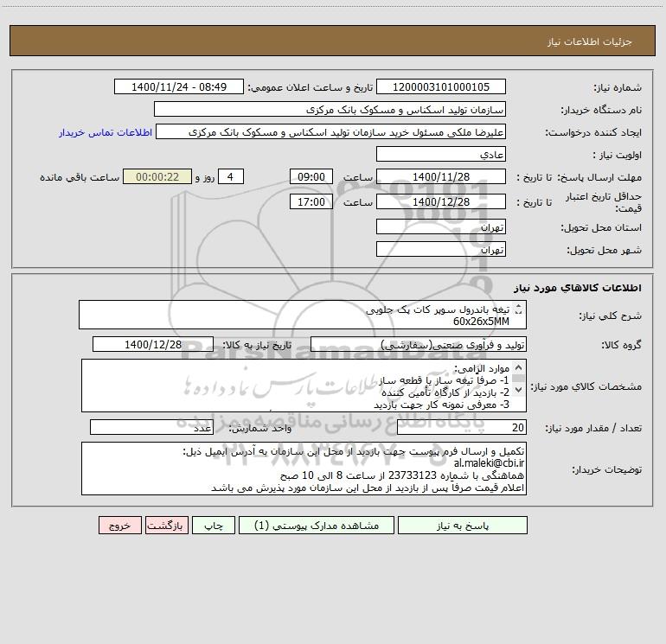Click the اطلاعات کالاهای مورد نیاز section heading

[578, 288]
